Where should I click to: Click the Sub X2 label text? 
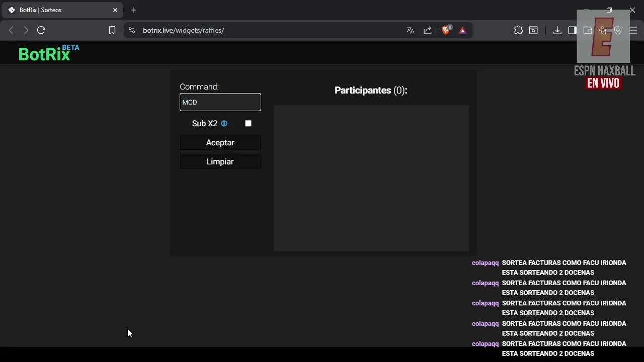pos(205,123)
